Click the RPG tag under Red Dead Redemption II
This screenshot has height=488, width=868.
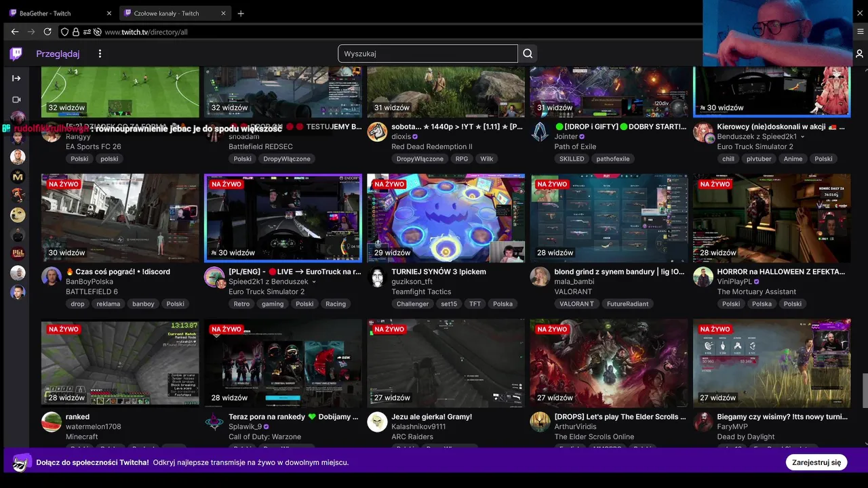[462, 159]
